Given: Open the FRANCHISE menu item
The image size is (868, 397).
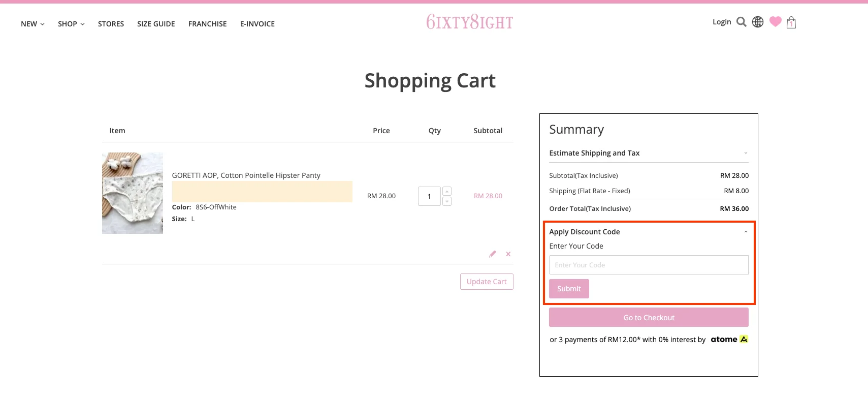Looking at the screenshot, I should pos(207,24).
